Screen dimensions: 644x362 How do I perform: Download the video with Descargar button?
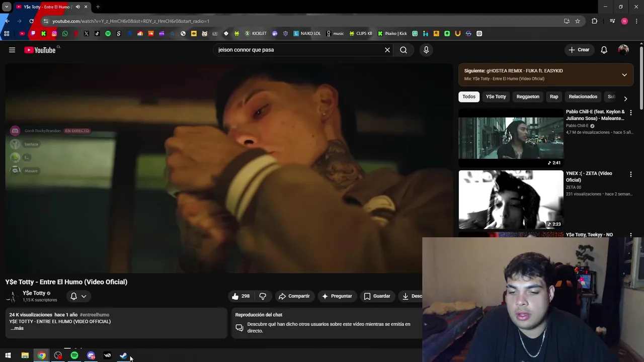tap(412, 296)
